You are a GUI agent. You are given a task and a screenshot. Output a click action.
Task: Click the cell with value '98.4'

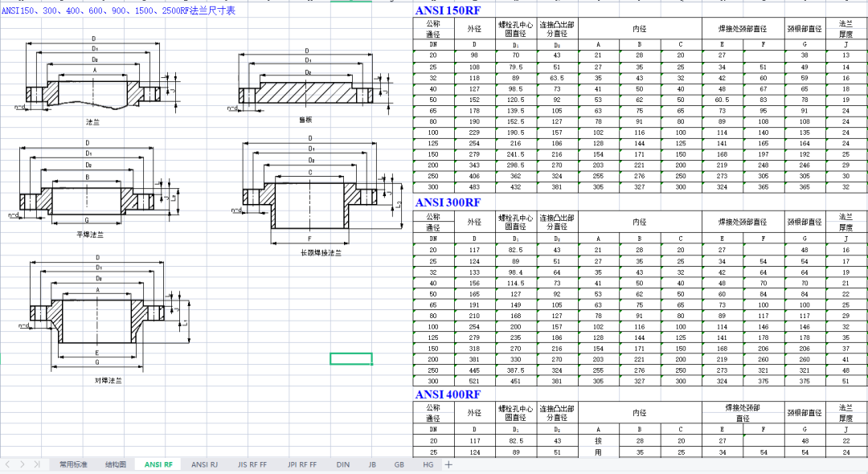(x=515, y=272)
